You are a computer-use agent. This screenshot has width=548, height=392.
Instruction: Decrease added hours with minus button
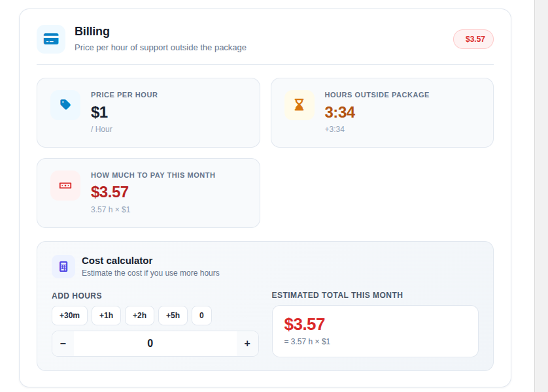[x=63, y=344]
